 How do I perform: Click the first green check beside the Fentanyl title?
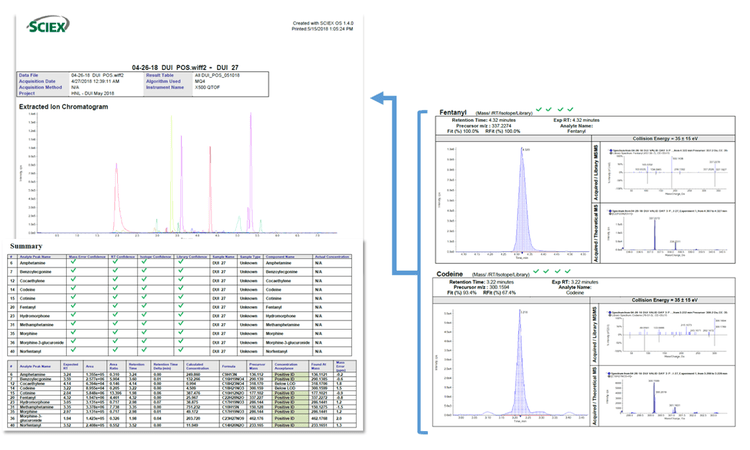click(x=538, y=107)
